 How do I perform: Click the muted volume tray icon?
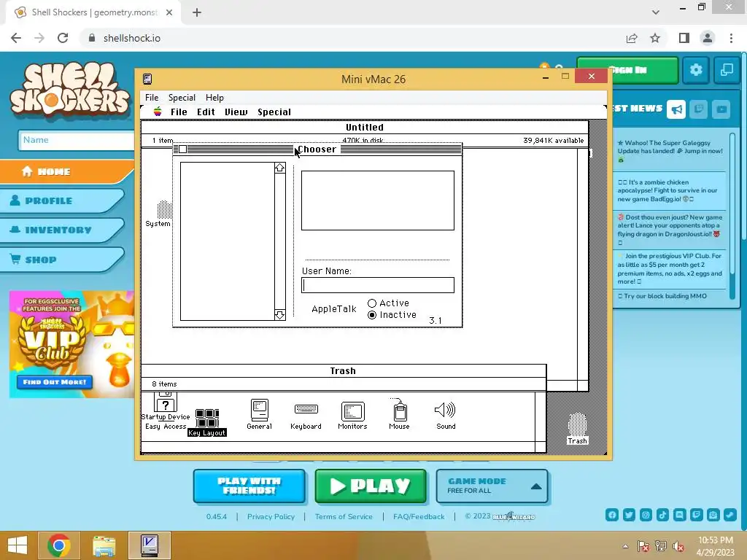coord(678,546)
